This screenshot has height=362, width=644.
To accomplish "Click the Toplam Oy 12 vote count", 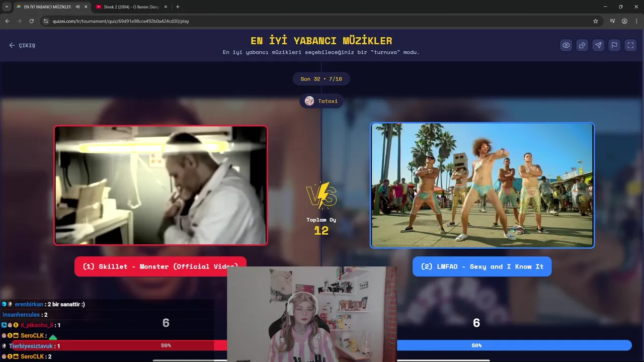I will (x=321, y=227).
